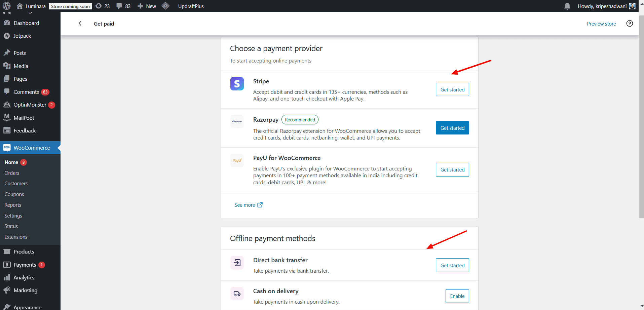
Task: Open Analytics in the sidebar
Action: pos(24,277)
